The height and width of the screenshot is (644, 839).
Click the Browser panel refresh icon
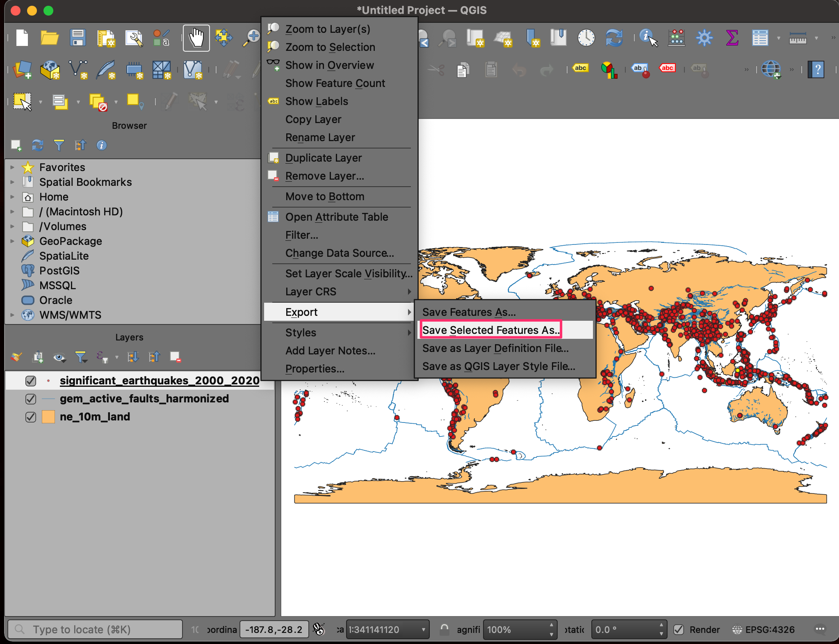[x=37, y=145]
